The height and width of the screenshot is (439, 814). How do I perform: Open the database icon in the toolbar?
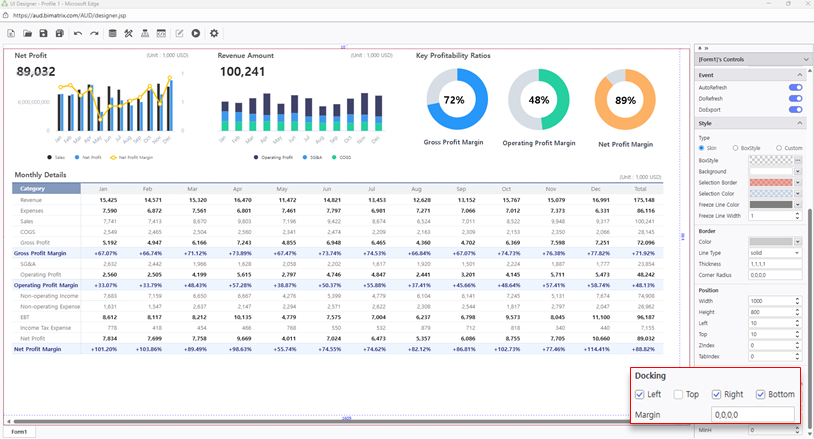112,34
